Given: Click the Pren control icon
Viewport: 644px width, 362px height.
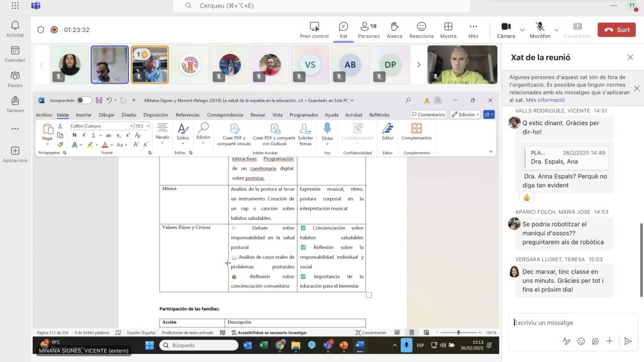Looking at the screenshot, I should click(314, 30).
